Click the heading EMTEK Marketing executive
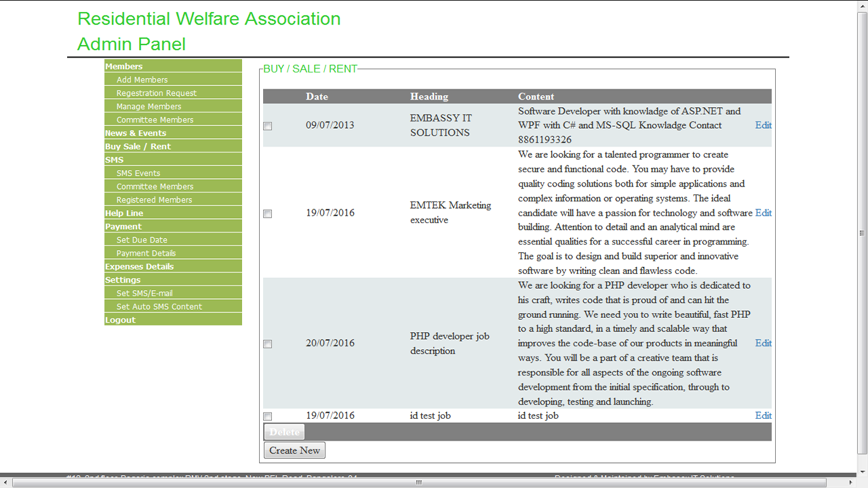The height and width of the screenshot is (488, 868). 451,213
